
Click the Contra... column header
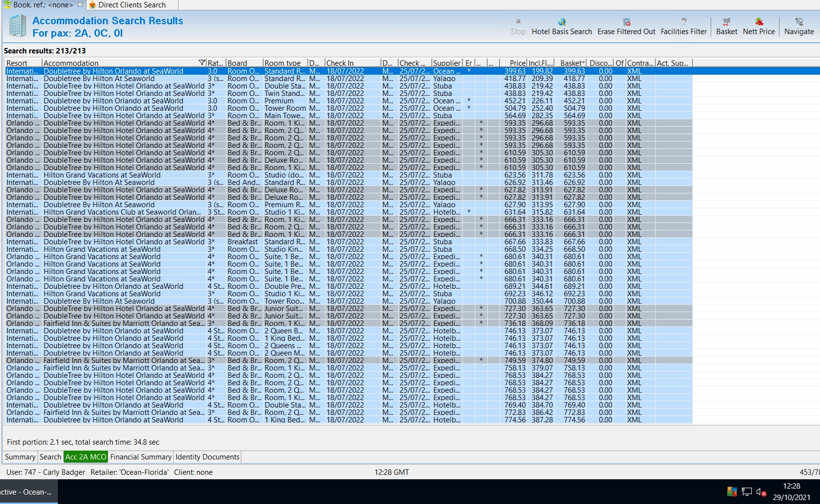pyautogui.click(x=640, y=63)
